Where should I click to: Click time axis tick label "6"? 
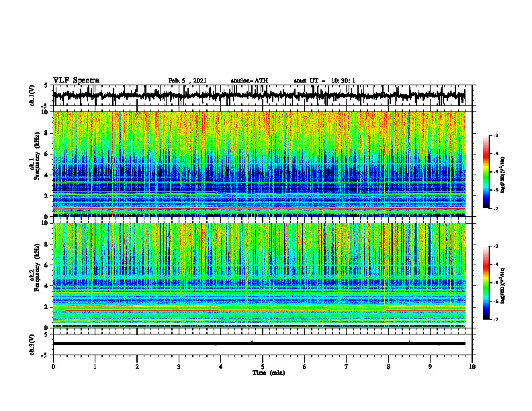coord(305,367)
